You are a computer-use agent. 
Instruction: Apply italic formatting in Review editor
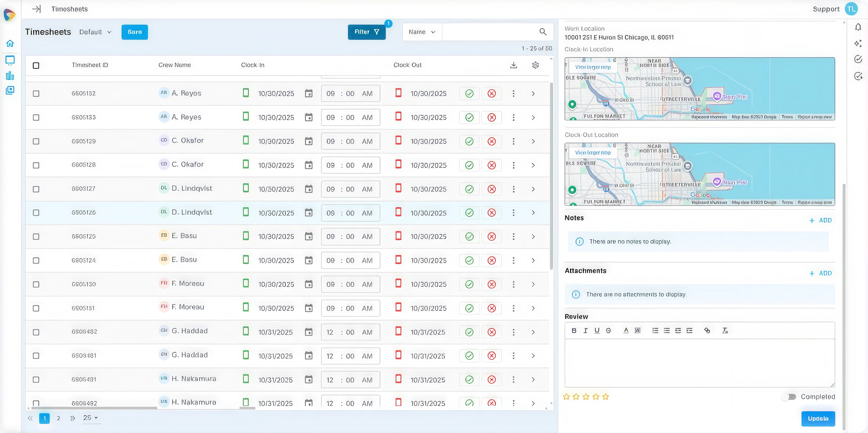click(x=585, y=330)
